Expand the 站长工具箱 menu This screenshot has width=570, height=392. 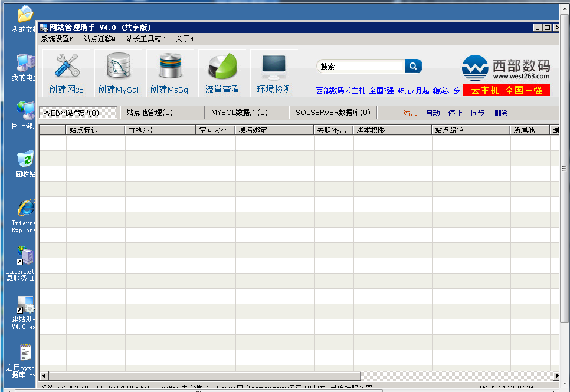click(145, 39)
